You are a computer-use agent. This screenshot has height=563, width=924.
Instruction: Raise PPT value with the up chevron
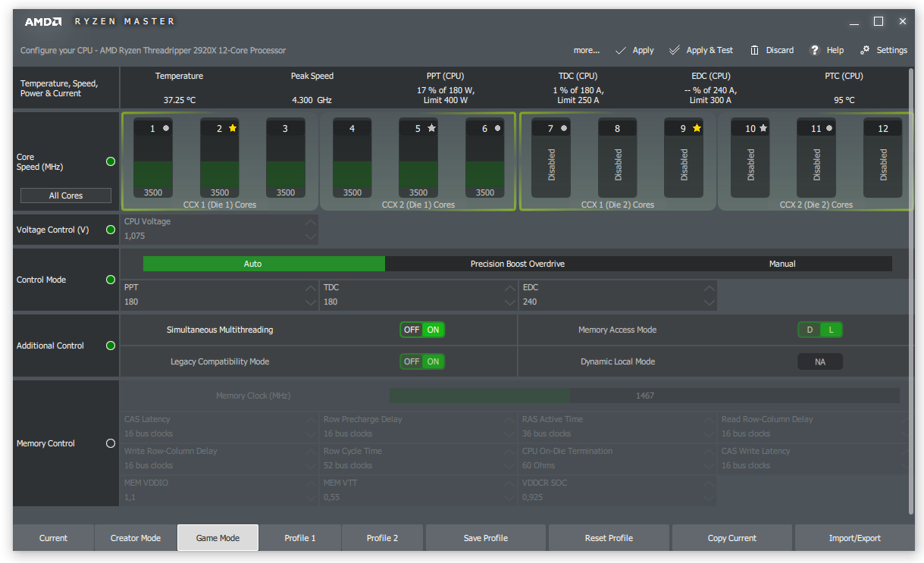pos(310,289)
